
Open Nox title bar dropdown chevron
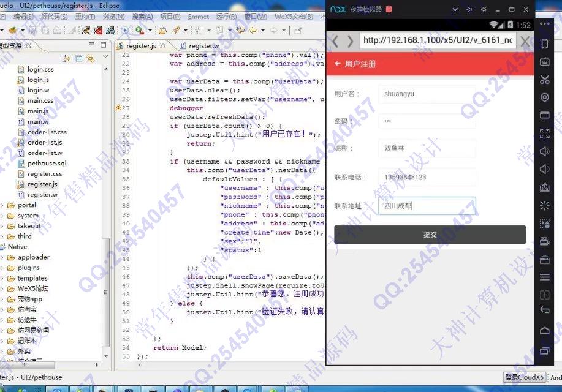tap(455, 10)
